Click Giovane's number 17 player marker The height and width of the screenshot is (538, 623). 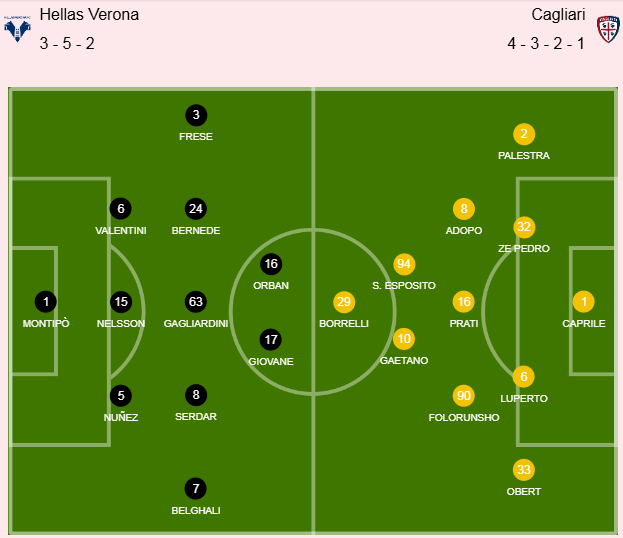click(271, 339)
